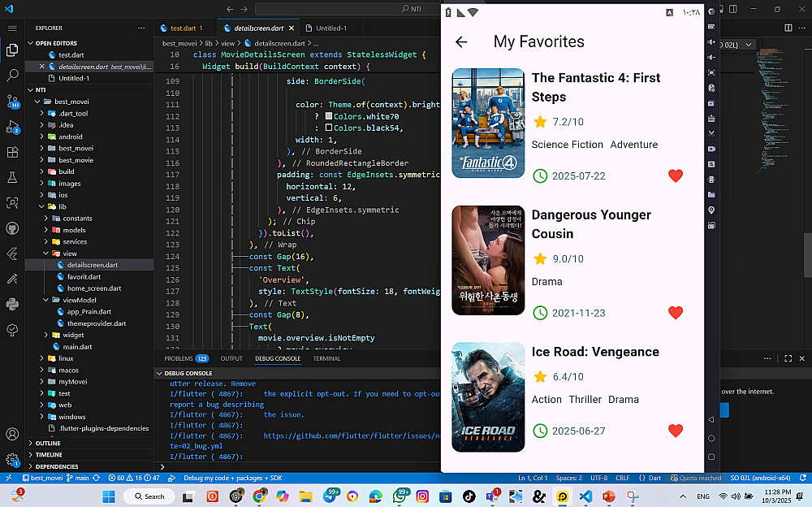Open Run and Debug view
Screen dimensions: 812x507
click(12, 127)
